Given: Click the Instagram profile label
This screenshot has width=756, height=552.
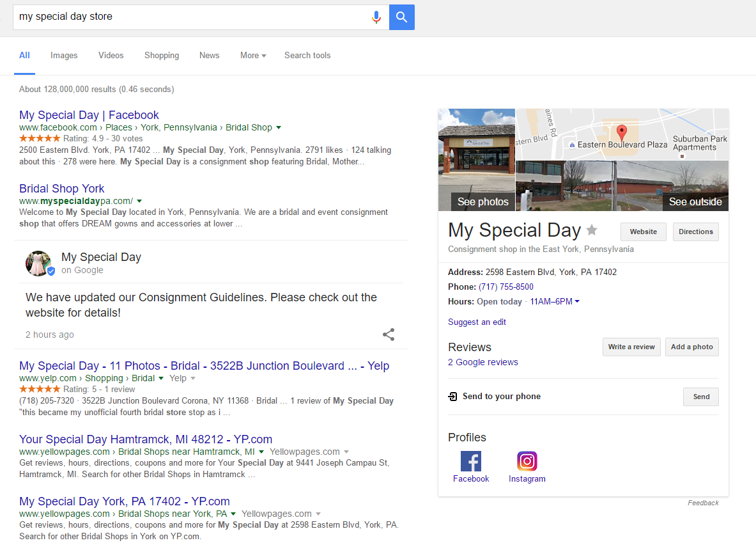Looking at the screenshot, I should tap(527, 478).
